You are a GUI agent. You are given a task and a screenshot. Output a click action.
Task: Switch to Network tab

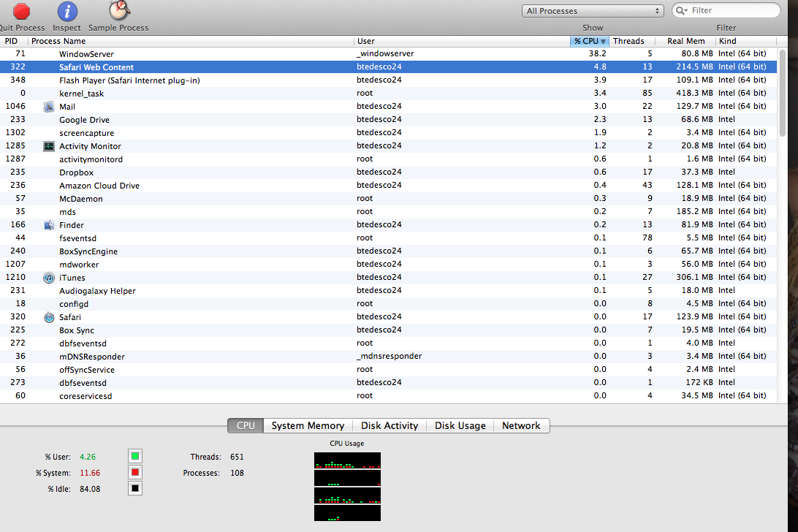click(x=521, y=425)
